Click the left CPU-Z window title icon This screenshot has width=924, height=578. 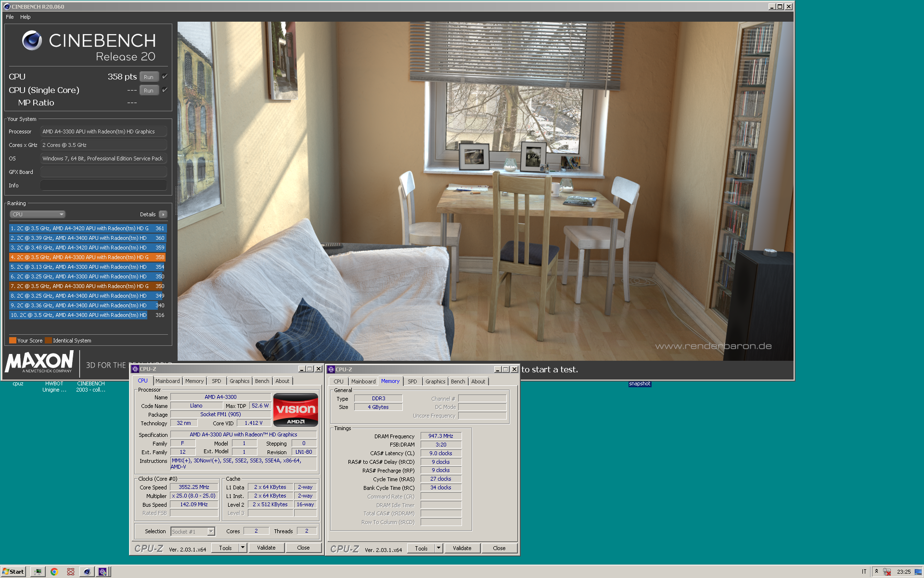click(x=135, y=369)
